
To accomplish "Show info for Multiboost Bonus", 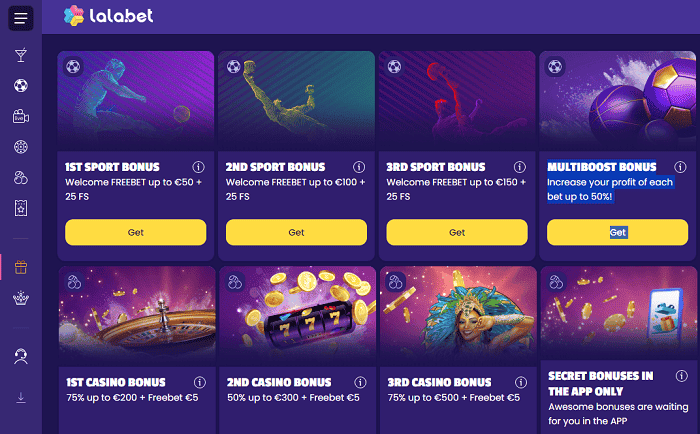I will 680,167.
